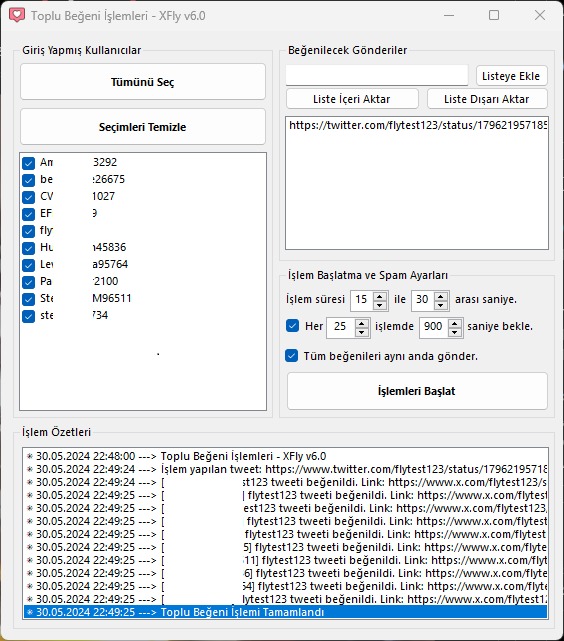564x641 pixels.
Task: Select the Toplu Beğeni İşlemi Tamamlandı log entry
Action: [286, 612]
